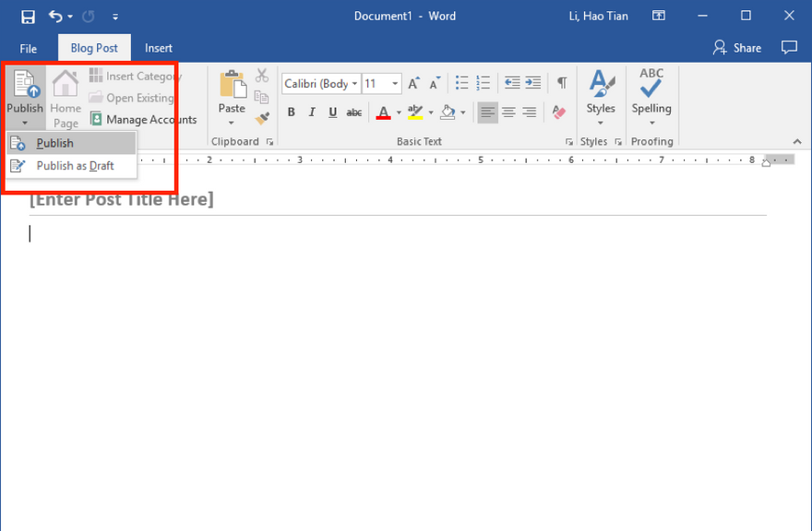Click the Copy icon
This screenshot has width=812, height=531.
pyautogui.click(x=262, y=97)
